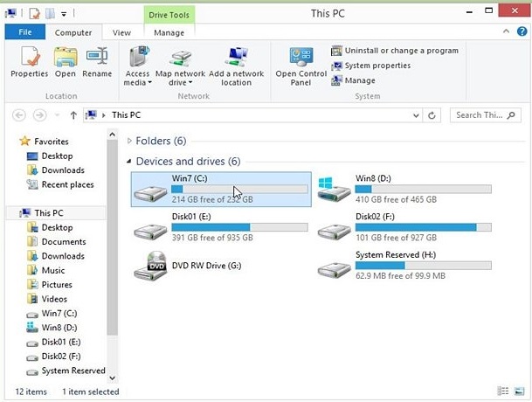The width and height of the screenshot is (532, 402).
Task: Open the File menu tab
Action: (x=25, y=32)
